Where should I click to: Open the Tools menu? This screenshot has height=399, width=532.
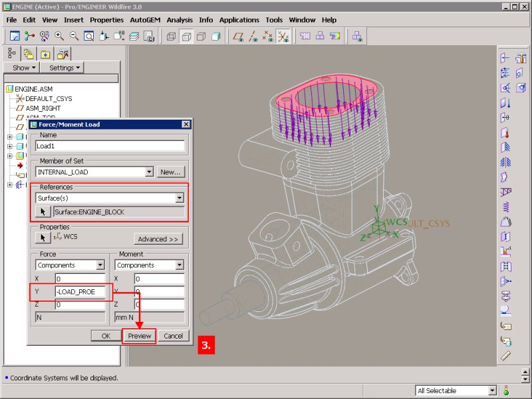point(274,20)
